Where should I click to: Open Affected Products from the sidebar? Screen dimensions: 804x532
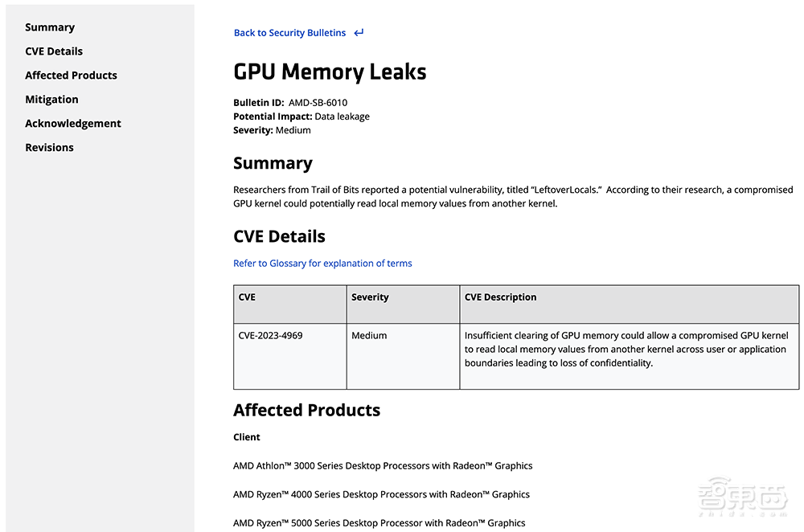(x=71, y=75)
